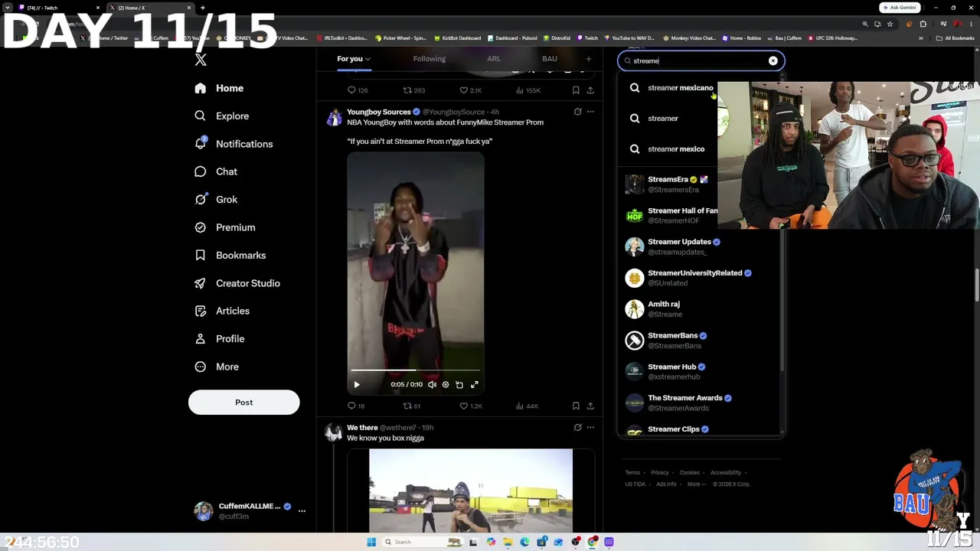Bookmark the Youngboy Sources post
This screenshot has height=551, width=980.
coord(576,406)
